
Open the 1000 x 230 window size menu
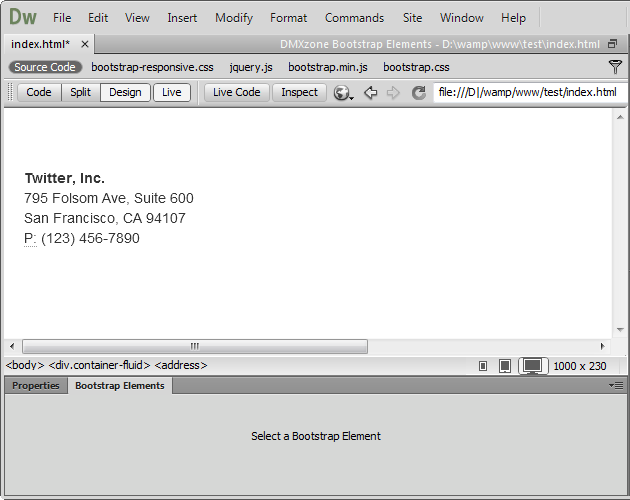click(580, 366)
